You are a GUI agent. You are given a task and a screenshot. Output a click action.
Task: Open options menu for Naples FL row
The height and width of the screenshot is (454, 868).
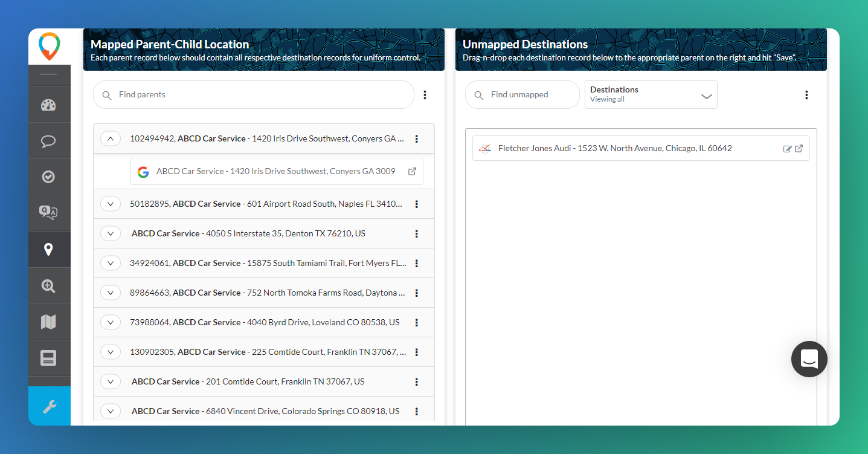[417, 204]
